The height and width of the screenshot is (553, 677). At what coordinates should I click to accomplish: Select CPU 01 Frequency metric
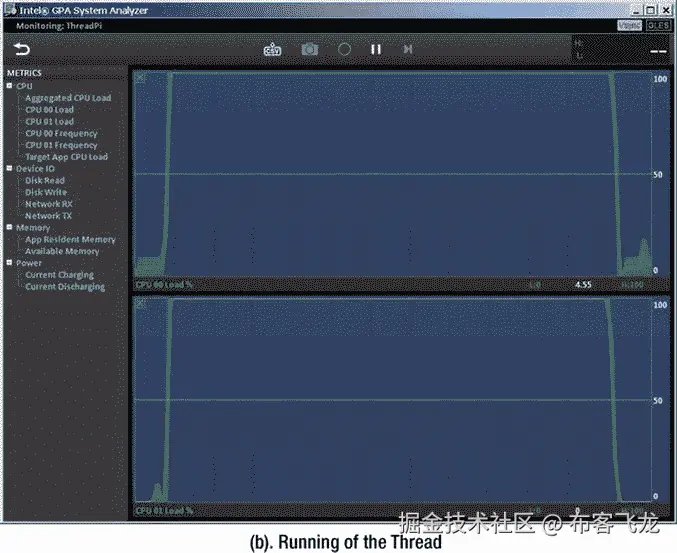click(x=61, y=145)
